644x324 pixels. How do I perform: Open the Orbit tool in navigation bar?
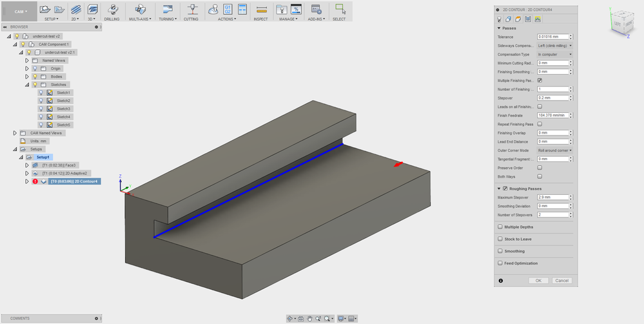290,319
